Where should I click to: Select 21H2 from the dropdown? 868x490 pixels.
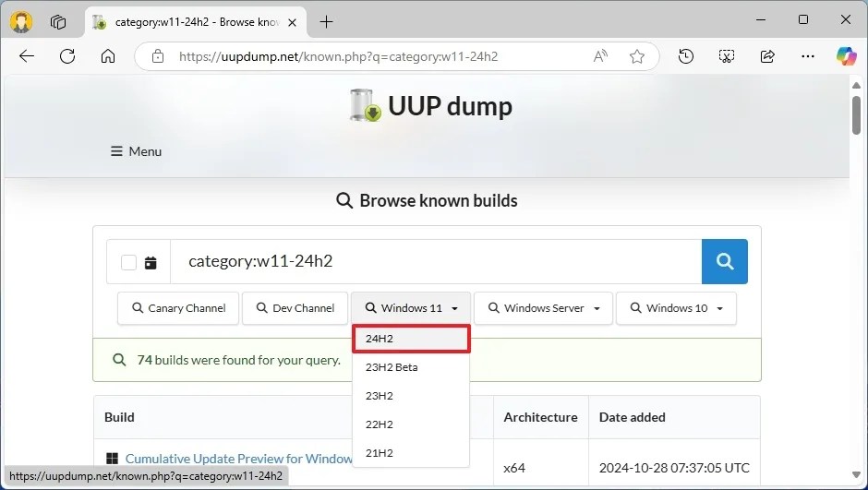411,453
